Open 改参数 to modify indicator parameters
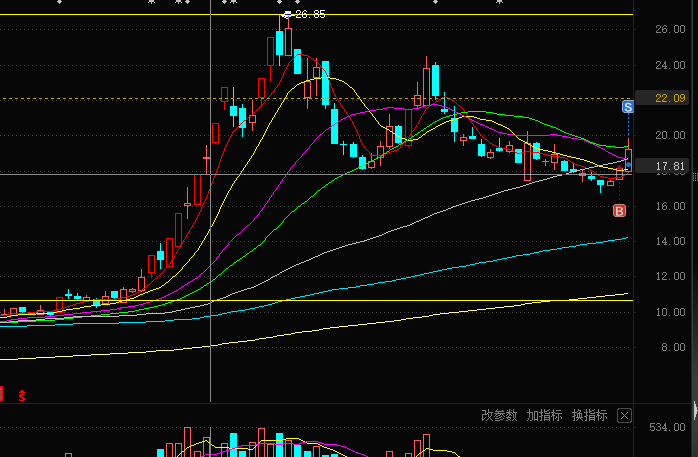698x457 pixels. (499, 416)
